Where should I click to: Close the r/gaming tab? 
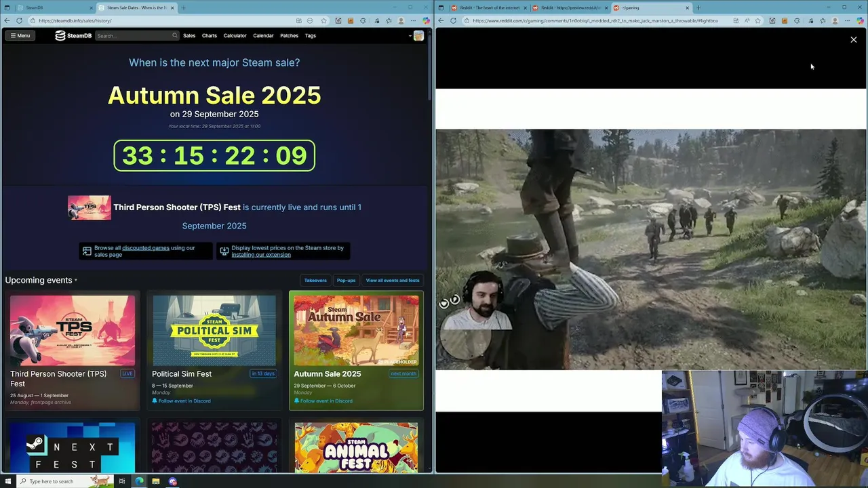coord(687,7)
